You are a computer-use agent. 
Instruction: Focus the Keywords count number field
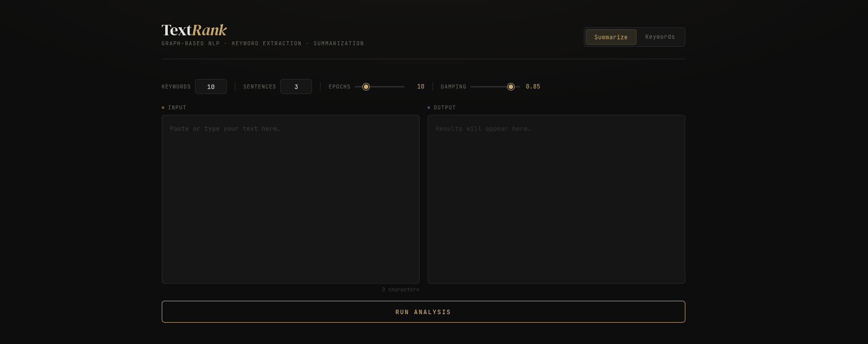pos(211,86)
